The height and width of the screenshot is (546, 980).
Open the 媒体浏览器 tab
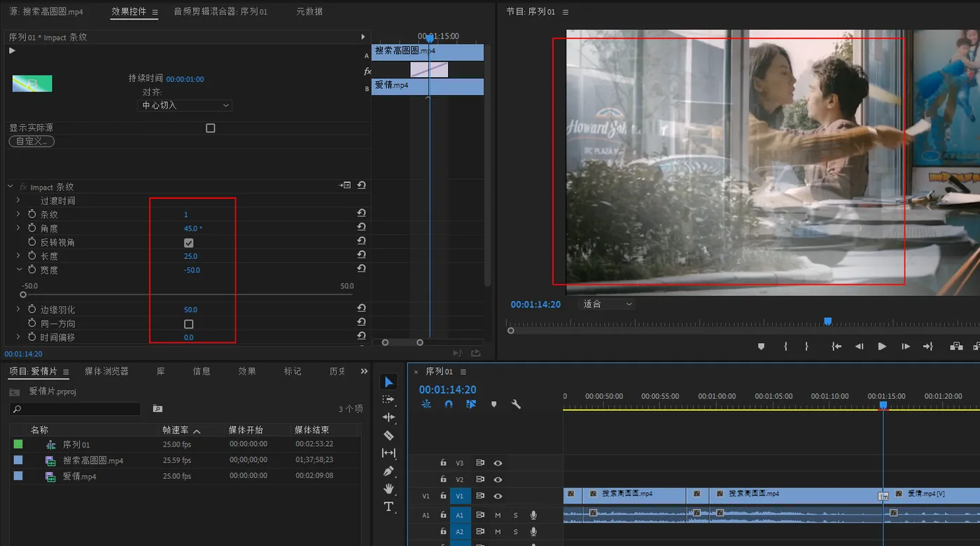106,371
